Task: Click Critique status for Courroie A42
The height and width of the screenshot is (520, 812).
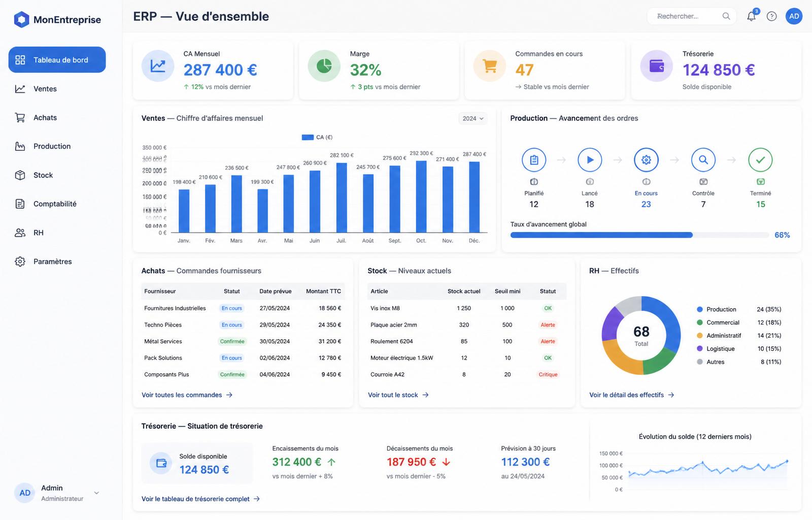Action: (548, 375)
